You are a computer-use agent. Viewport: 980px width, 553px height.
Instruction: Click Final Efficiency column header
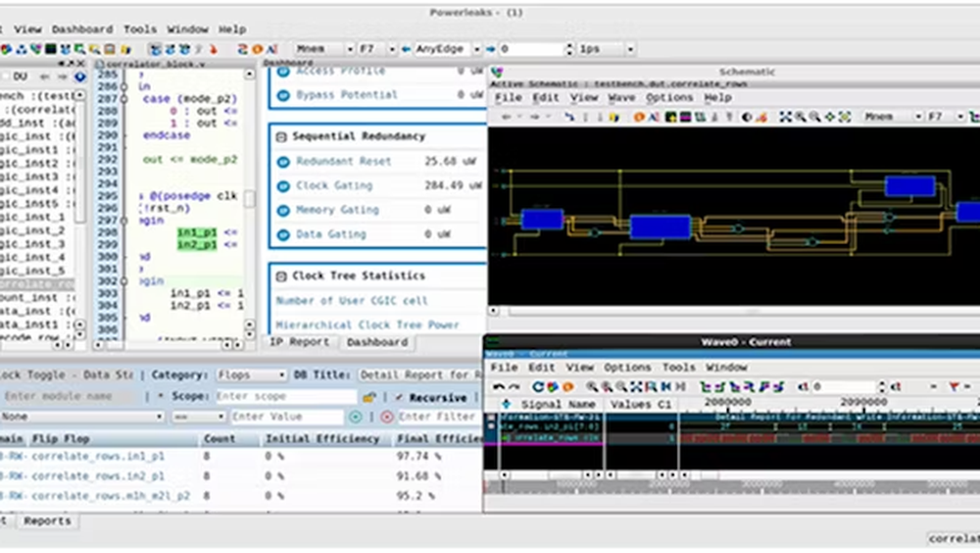coord(437,439)
